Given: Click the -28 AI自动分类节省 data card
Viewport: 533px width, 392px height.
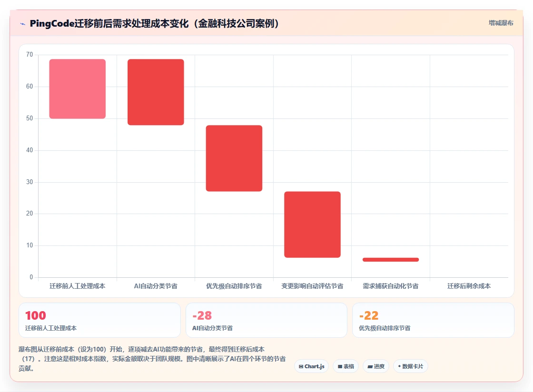Looking at the screenshot, I should point(266,320).
